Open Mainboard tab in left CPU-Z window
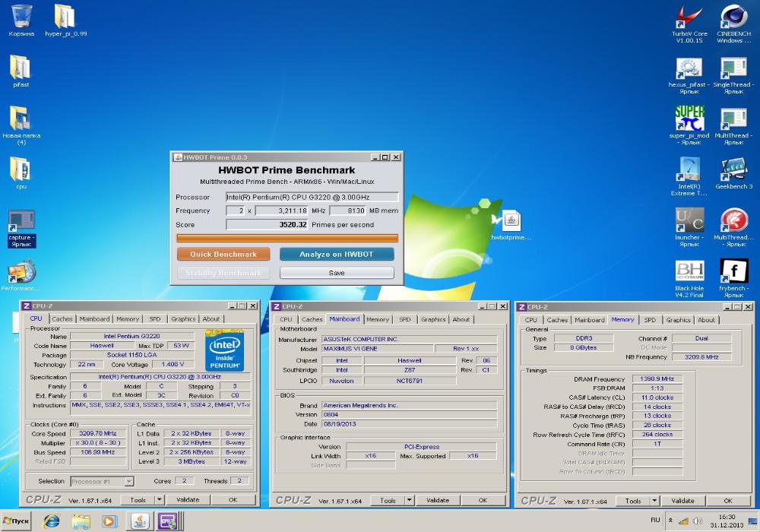Screen dimensions: 760x532 [94, 318]
